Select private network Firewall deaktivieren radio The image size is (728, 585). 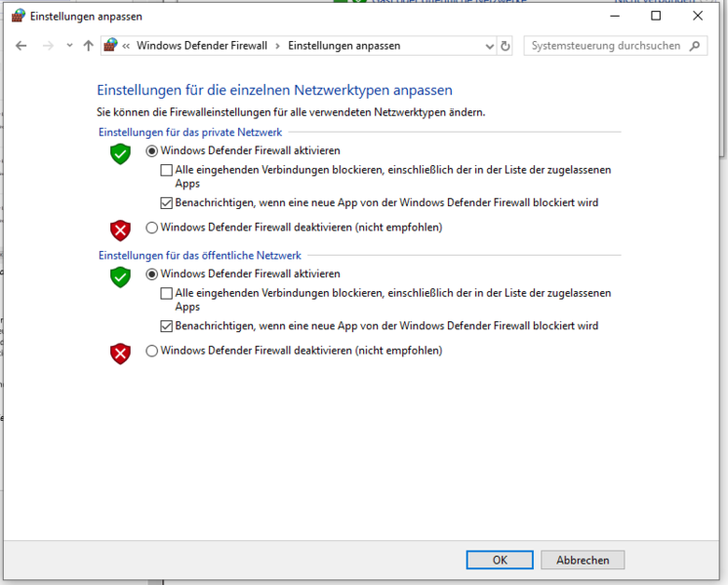(152, 228)
